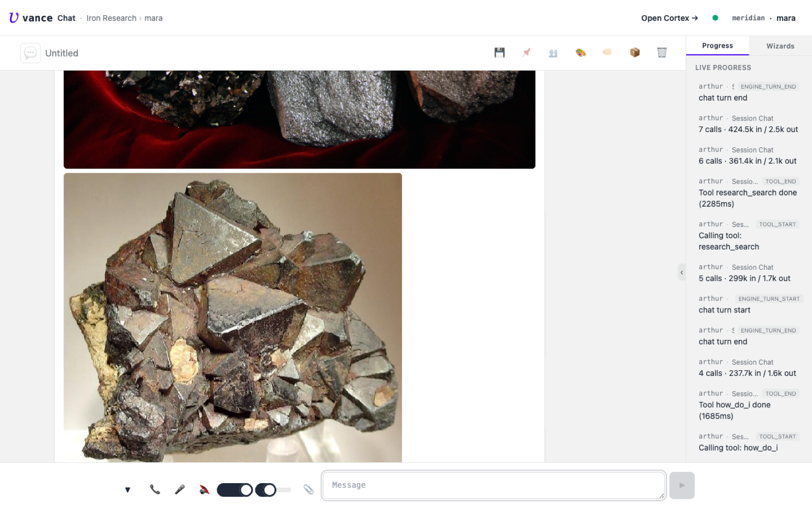Click TOOL_START badge above 'Calling tool: how_do_i'
This screenshot has width=812, height=508.
(x=777, y=436)
